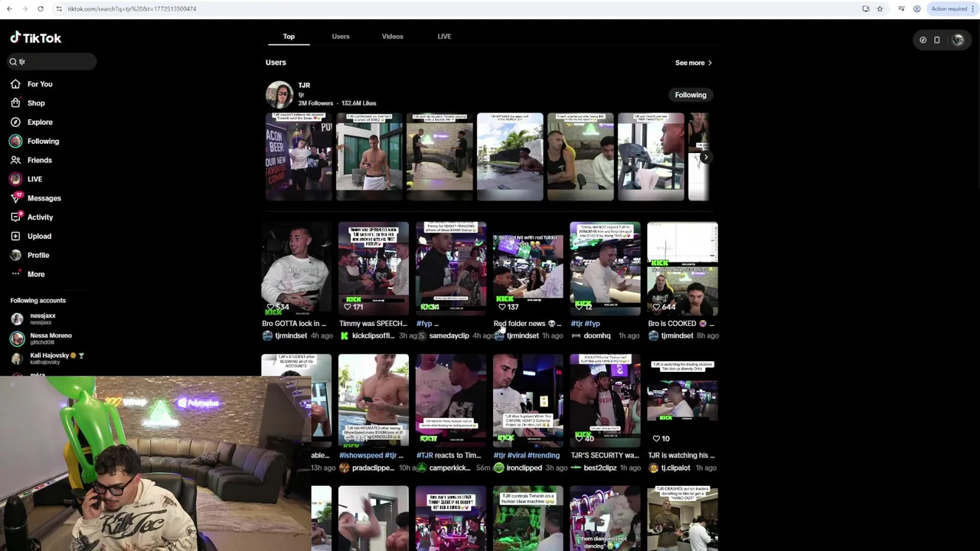Open the For You feed icon
The image size is (980, 551).
pyautogui.click(x=15, y=84)
